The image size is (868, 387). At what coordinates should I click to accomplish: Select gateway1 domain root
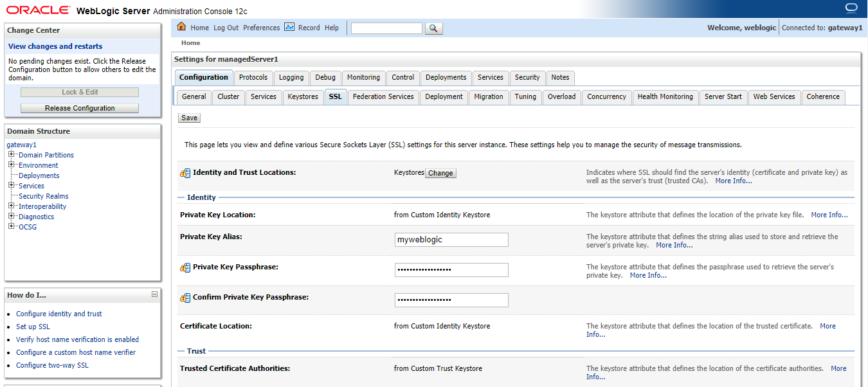(21, 145)
